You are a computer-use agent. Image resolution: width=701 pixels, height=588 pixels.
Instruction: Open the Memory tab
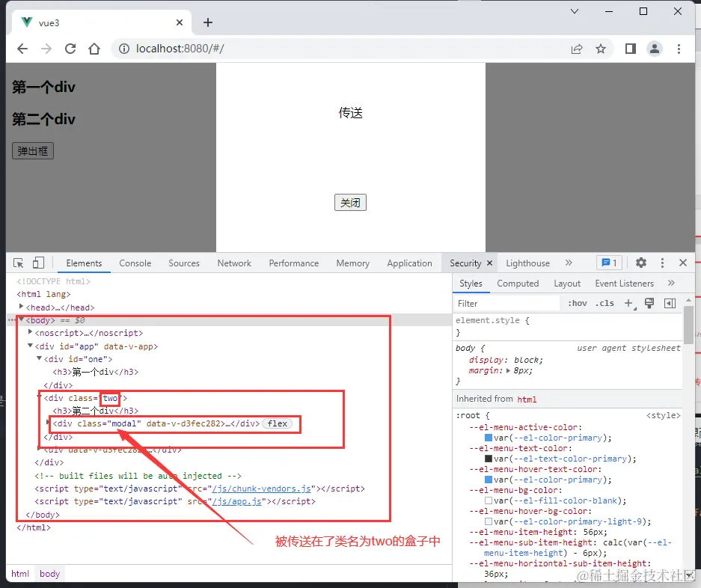point(352,263)
